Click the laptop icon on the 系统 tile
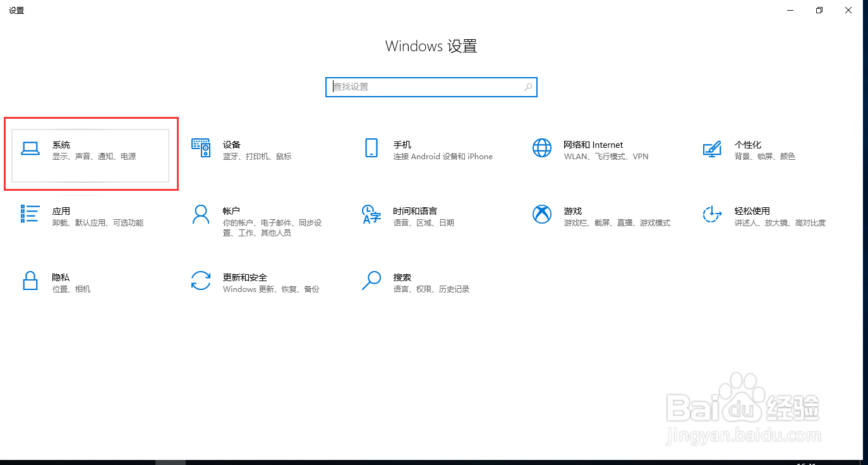This screenshot has height=465, width=868. [30, 149]
